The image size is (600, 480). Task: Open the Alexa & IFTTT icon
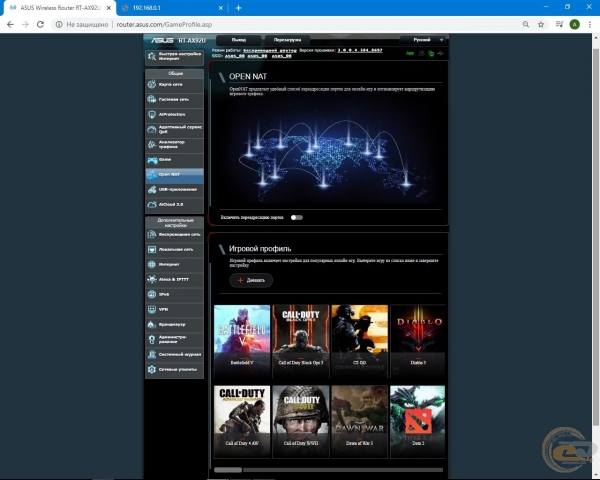pyautogui.click(x=152, y=279)
